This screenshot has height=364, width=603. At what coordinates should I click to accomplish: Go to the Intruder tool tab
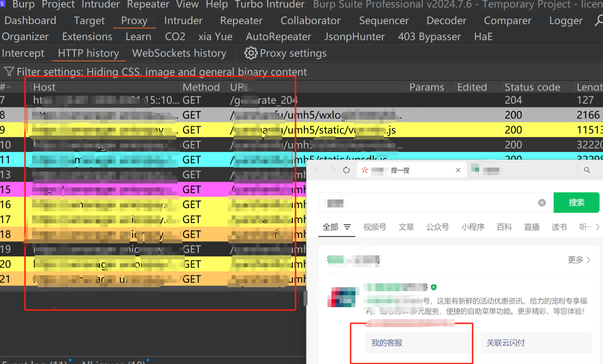(183, 21)
